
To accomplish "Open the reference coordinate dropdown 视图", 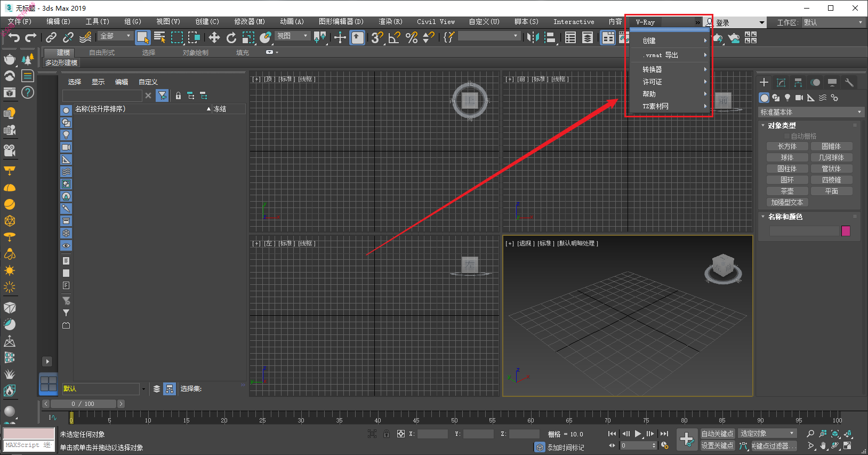I will coord(293,36).
